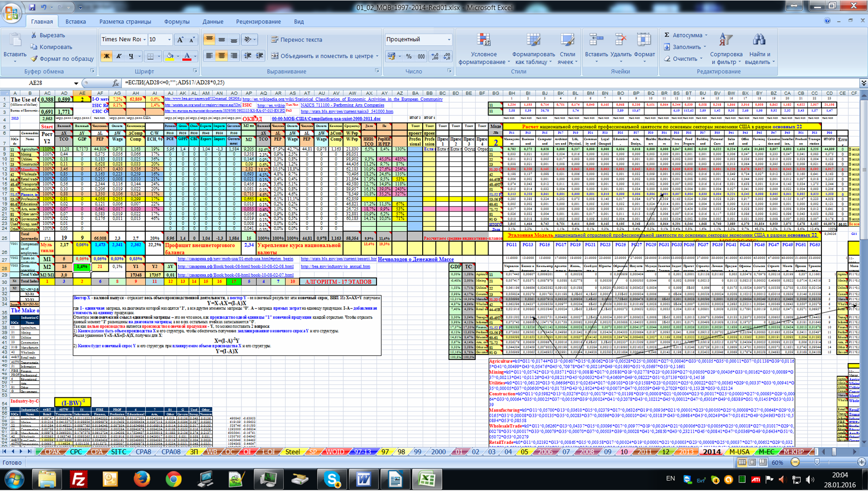Click the Format Painter brush icon
The height and width of the screenshot is (491, 868).
point(34,59)
